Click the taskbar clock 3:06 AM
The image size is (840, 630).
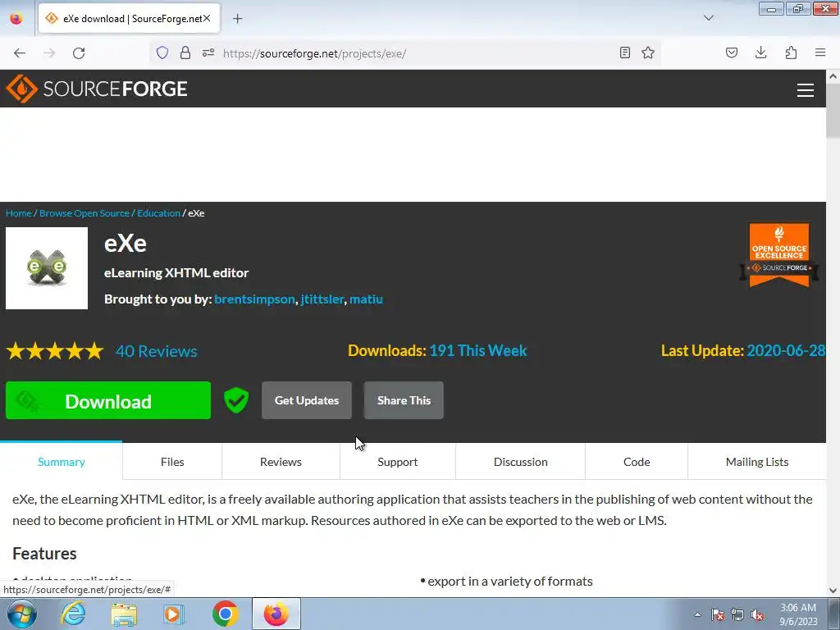pyautogui.click(x=797, y=614)
